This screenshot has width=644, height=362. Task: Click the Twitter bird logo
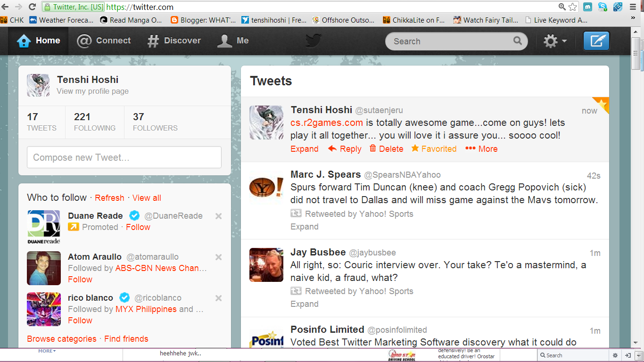[x=313, y=41]
